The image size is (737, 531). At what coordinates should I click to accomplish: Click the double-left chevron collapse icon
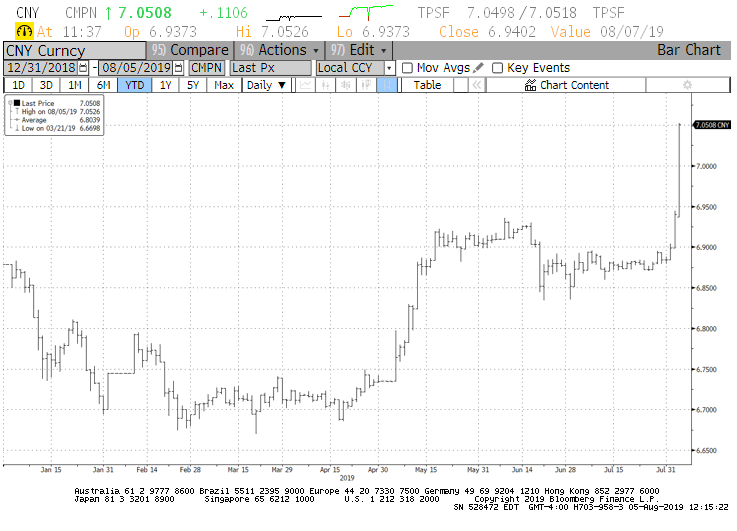pos(477,85)
